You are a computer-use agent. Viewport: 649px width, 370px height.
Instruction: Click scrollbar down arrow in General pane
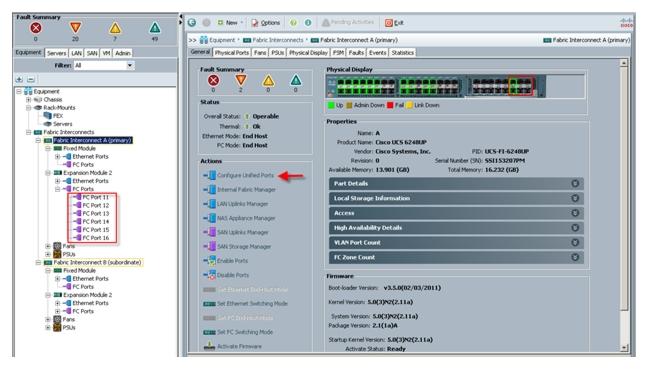click(624, 348)
